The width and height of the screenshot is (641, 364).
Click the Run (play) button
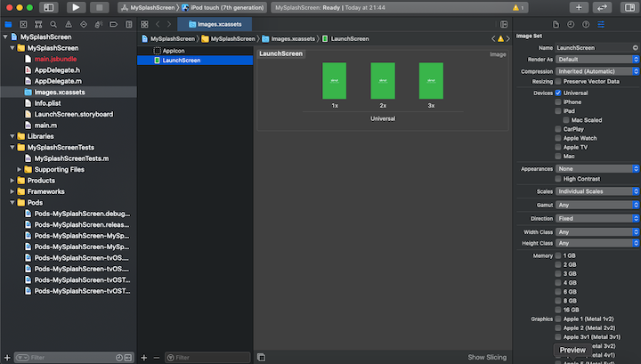[75, 7]
